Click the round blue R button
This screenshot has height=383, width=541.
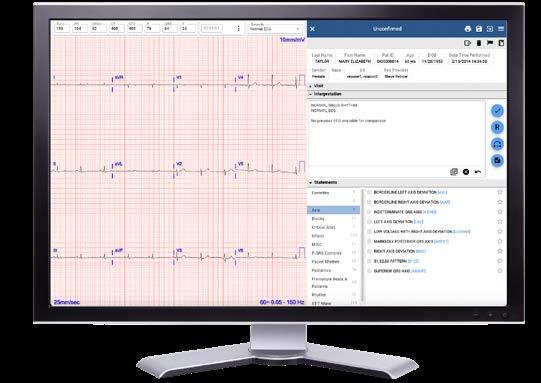497,127
